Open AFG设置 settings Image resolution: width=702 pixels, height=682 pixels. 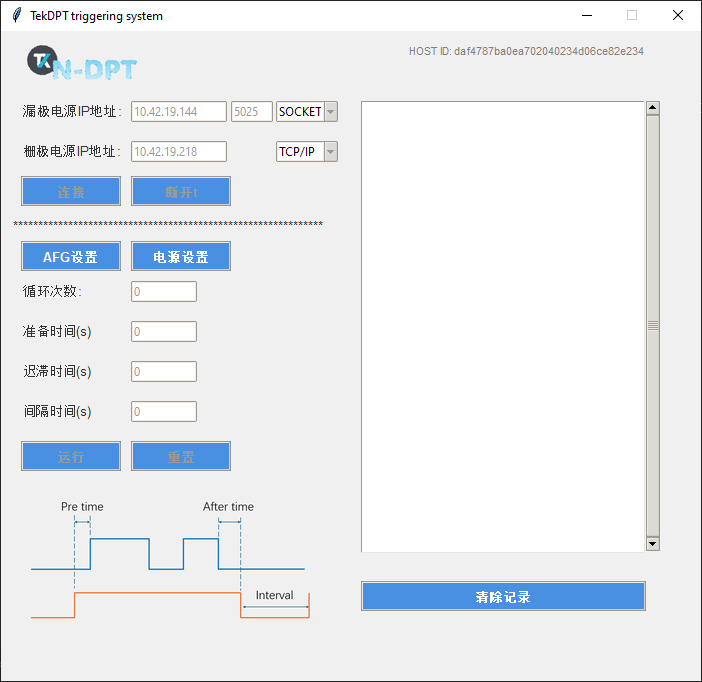pyautogui.click(x=71, y=257)
